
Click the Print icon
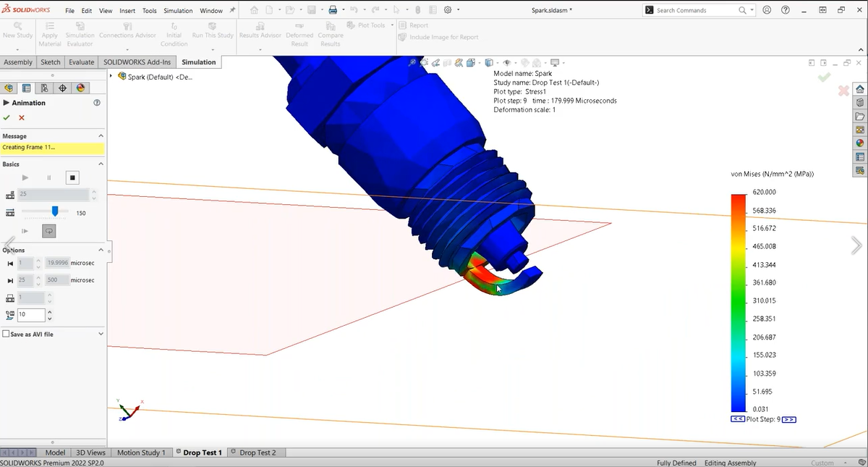point(333,10)
